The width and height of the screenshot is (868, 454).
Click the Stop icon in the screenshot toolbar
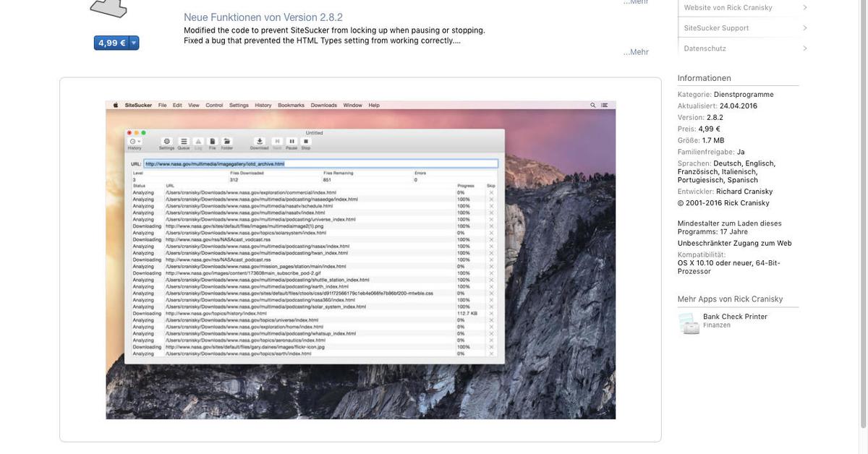pyautogui.click(x=306, y=142)
